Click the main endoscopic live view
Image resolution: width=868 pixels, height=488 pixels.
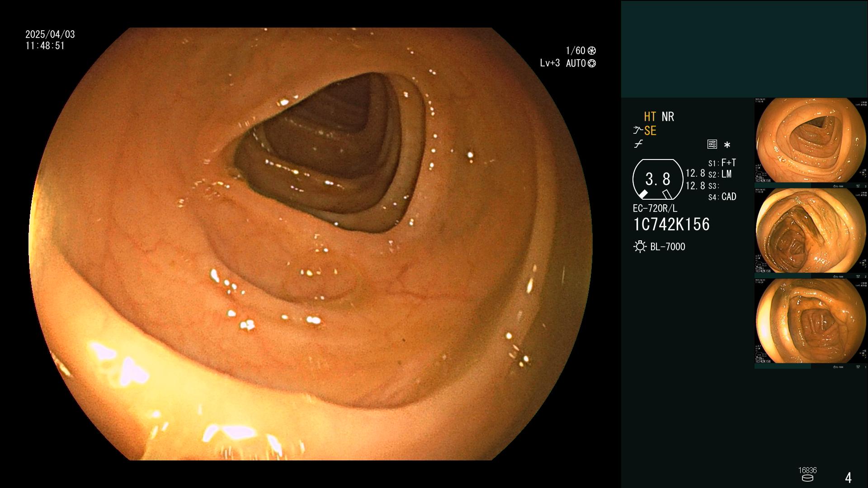coord(311,244)
